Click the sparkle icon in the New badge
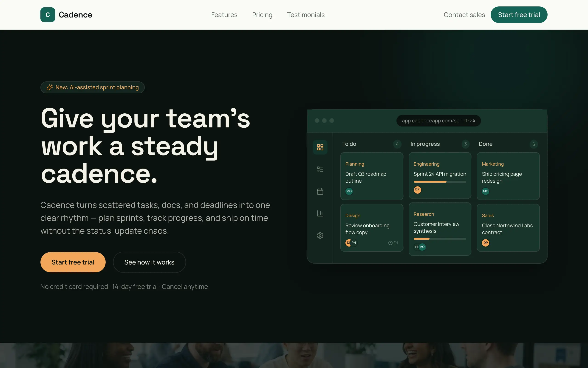This screenshot has height=368, width=588. [50, 87]
